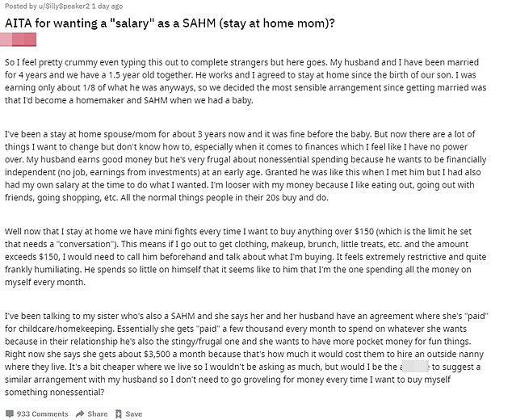This screenshot has width=512, height=420.
Task: Open the comments via speech bubble icon
Action: click(10, 414)
